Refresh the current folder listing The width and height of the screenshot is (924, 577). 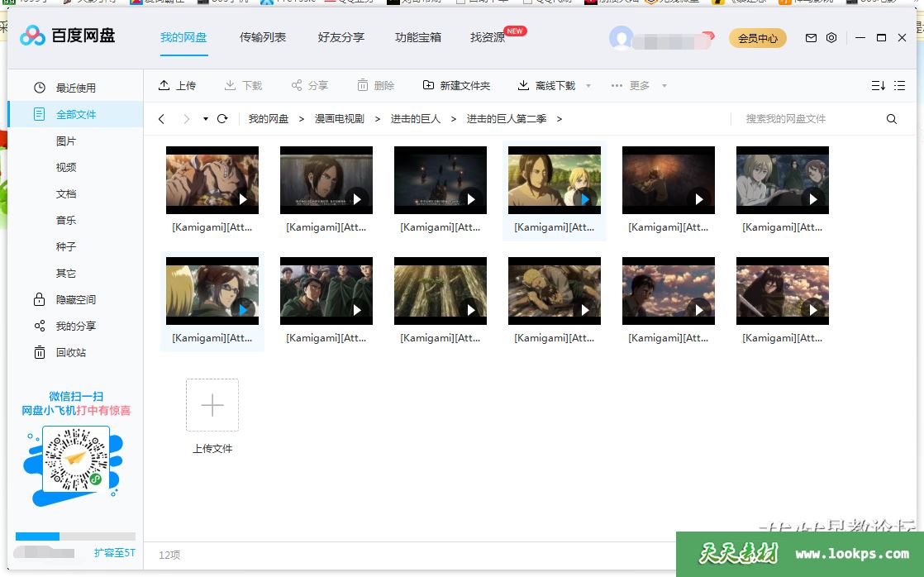pos(222,119)
